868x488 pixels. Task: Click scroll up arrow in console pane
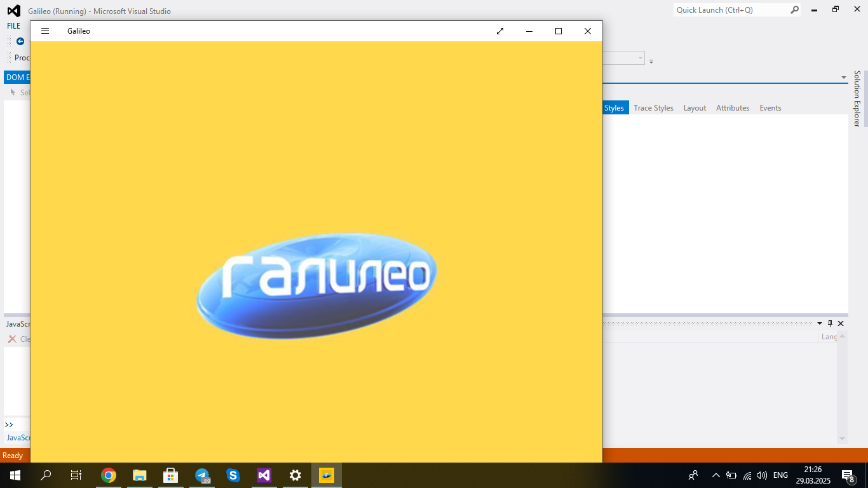(843, 335)
